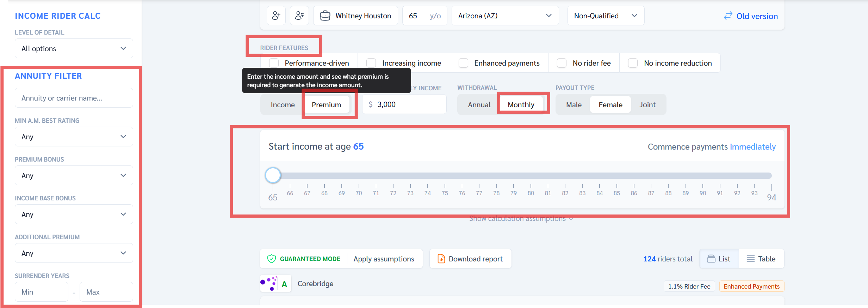Image resolution: width=868 pixels, height=308 pixels.
Task: Click the shield icon next to Guaranteed Mode
Action: pos(271,259)
